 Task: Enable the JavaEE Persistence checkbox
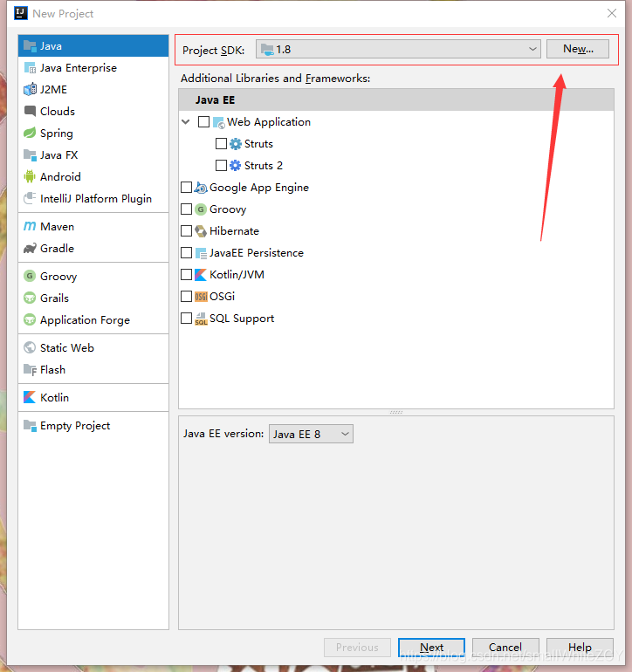pyautogui.click(x=186, y=253)
